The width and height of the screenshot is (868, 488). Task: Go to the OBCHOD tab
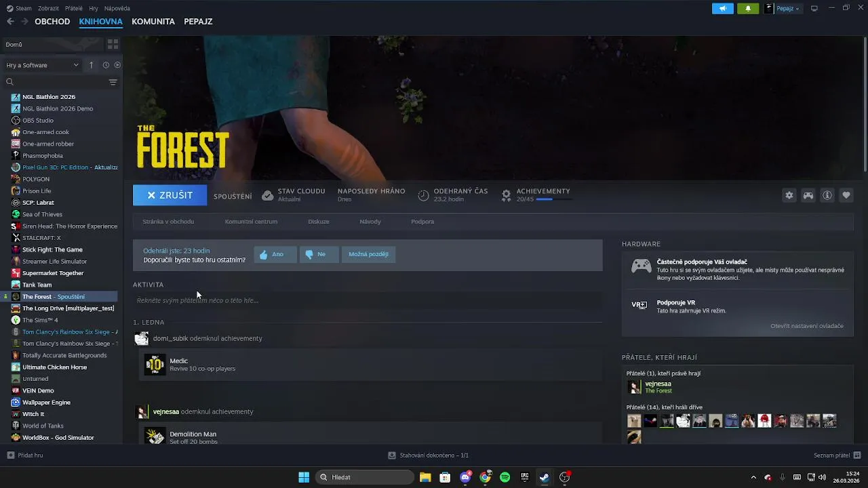coord(52,21)
